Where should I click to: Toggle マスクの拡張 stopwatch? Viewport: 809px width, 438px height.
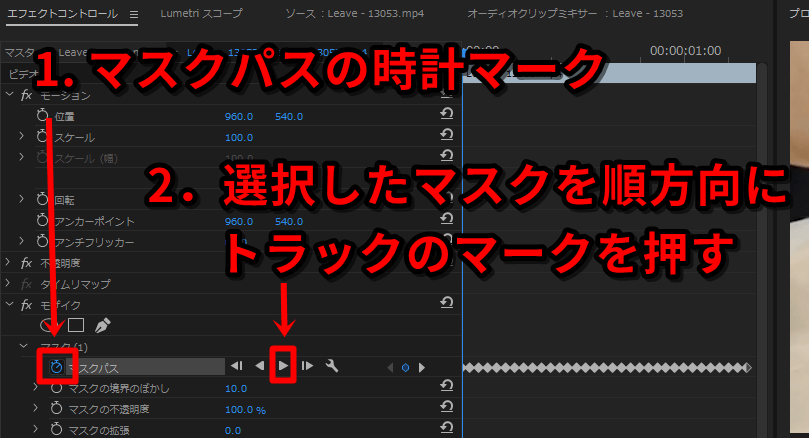coord(56,429)
